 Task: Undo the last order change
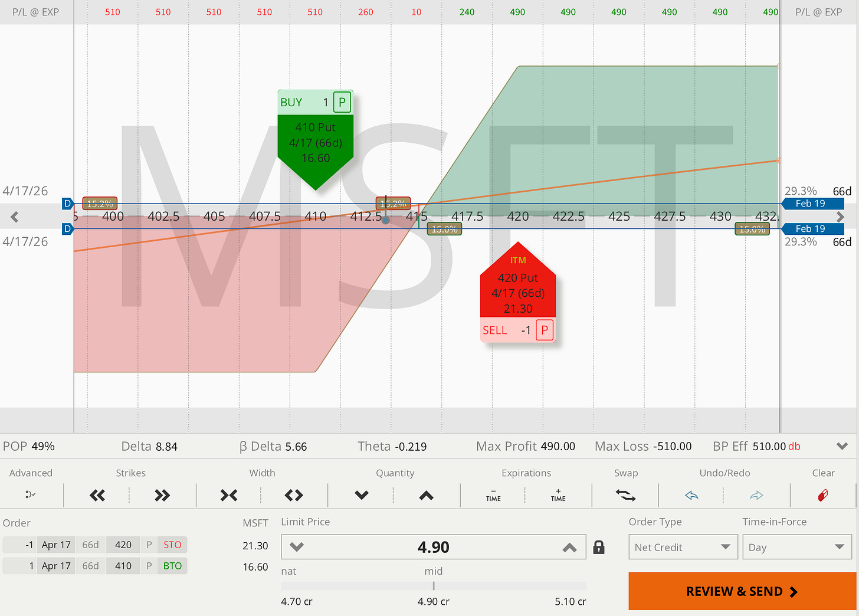[691, 496]
